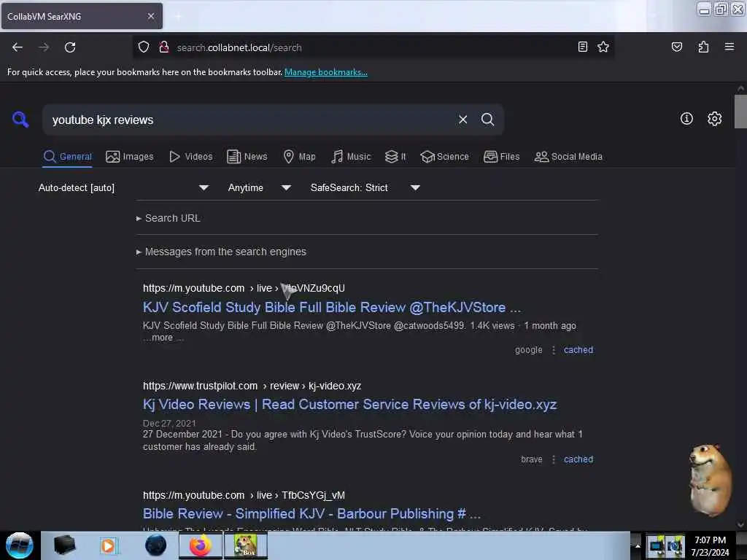
Task: Switch to the Music category tab
Action: tap(351, 157)
